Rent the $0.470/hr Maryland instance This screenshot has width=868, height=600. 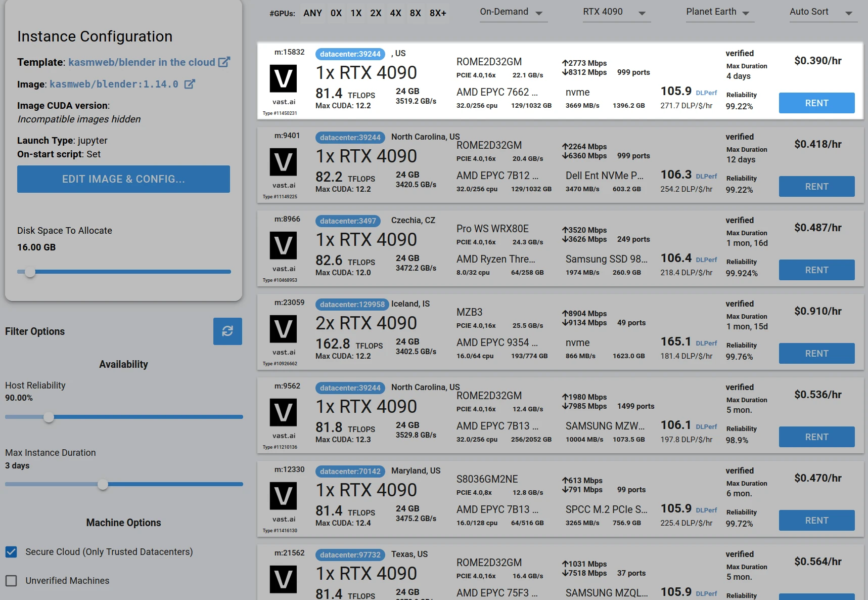click(816, 521)
